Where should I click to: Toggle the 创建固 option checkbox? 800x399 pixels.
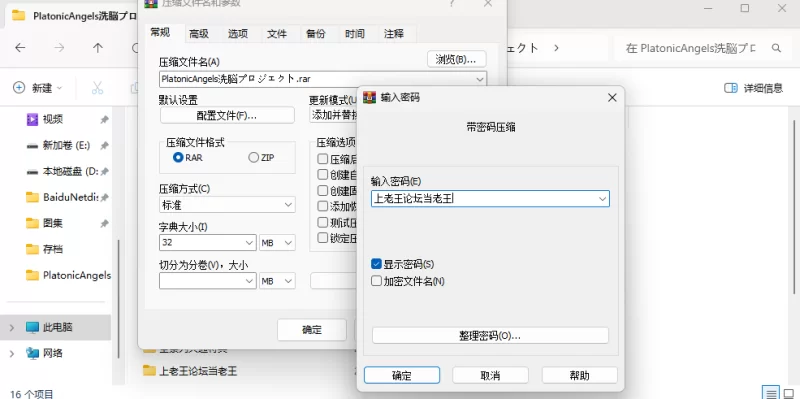click(x=322, y=191)
